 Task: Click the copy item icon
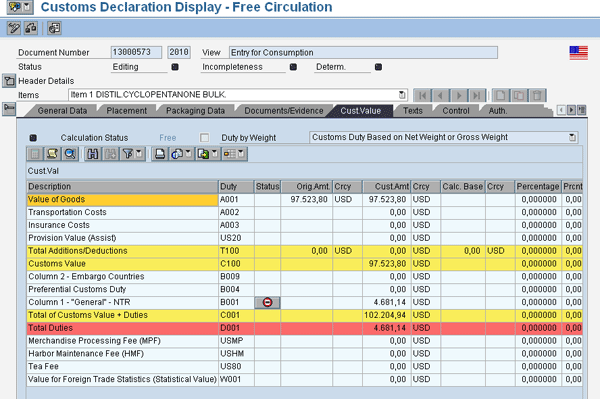click(519, 95)
